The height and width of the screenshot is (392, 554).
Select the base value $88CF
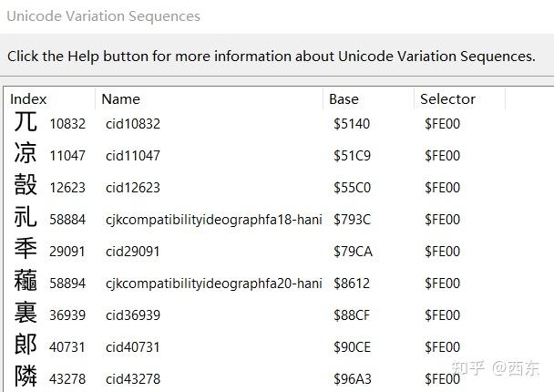click(x=352, y=315)
